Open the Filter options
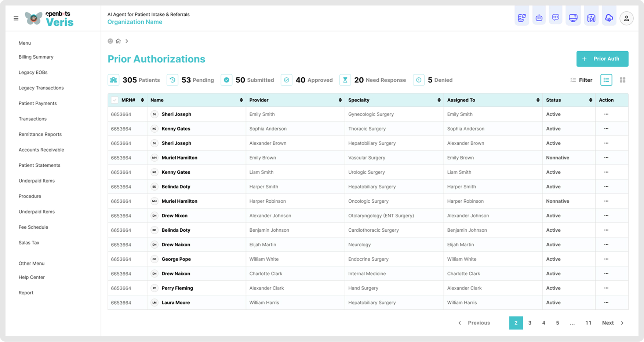 [581, 80]
